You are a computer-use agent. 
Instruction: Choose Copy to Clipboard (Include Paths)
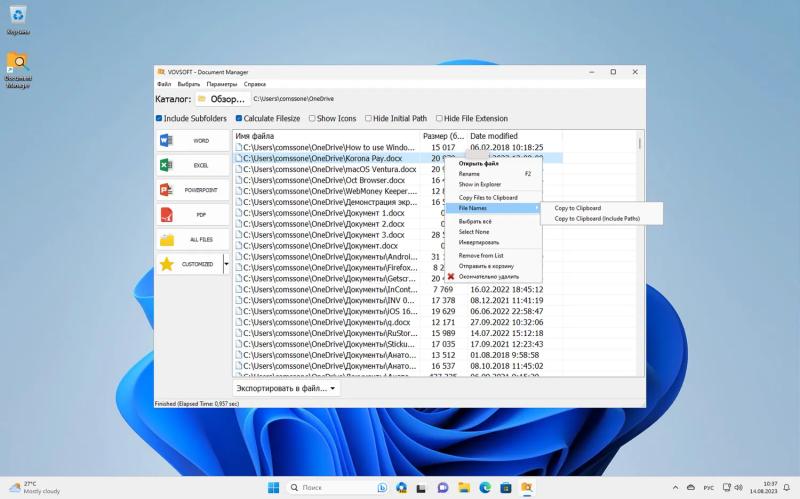[597, 218]
